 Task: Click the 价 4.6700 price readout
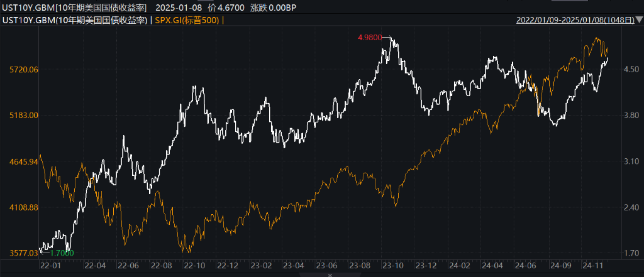pyautogui.click(x=230, y=8)
